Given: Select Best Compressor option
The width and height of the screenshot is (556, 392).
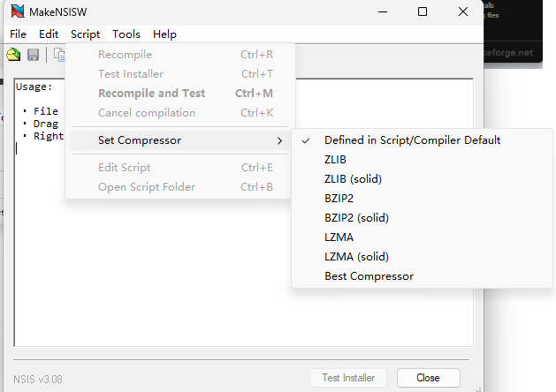Looking at the screenshot, I should pyautogui.click(x=422, y=276).
